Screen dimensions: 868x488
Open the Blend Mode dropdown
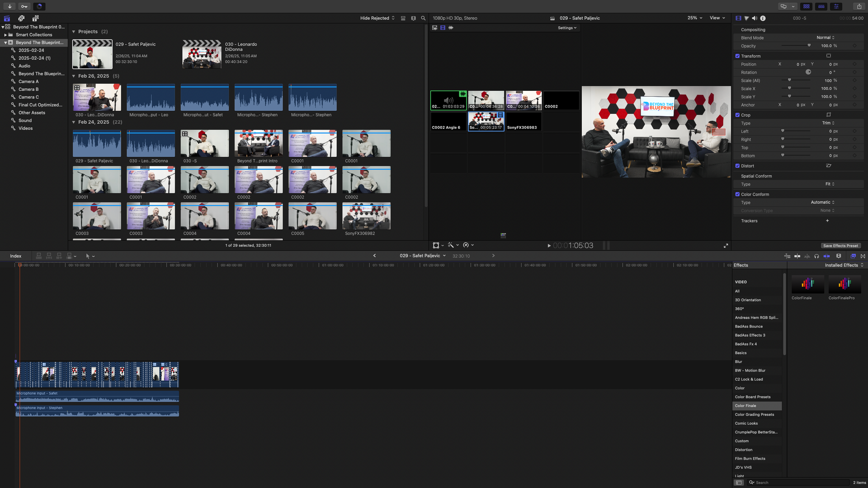tap(826, 38)
